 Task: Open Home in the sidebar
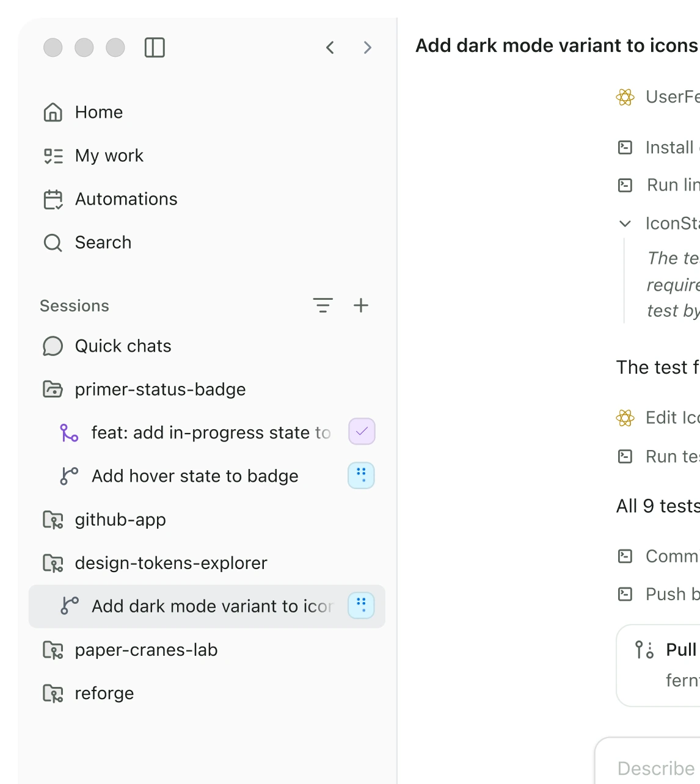[207, 112]
